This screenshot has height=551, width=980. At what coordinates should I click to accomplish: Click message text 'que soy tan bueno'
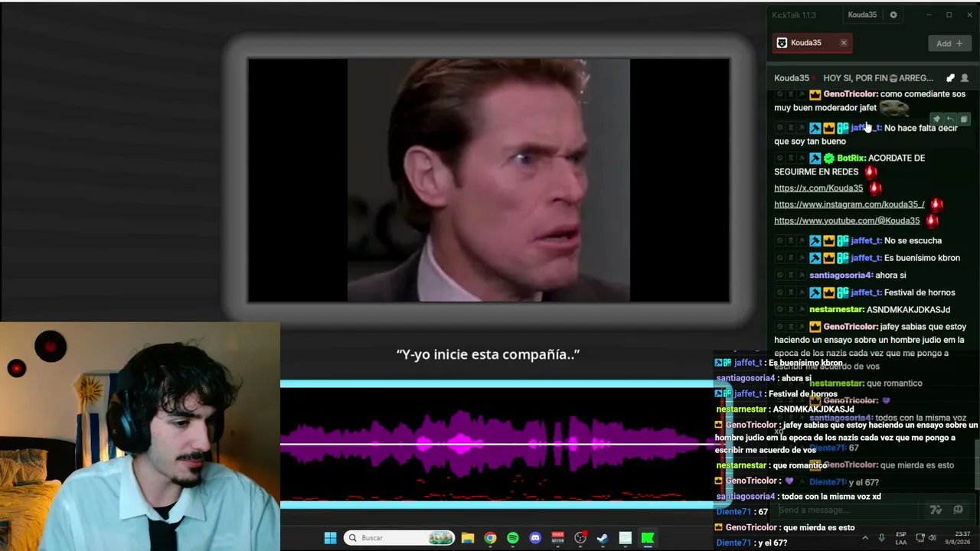pyautogui.click(x=810, y=142)
